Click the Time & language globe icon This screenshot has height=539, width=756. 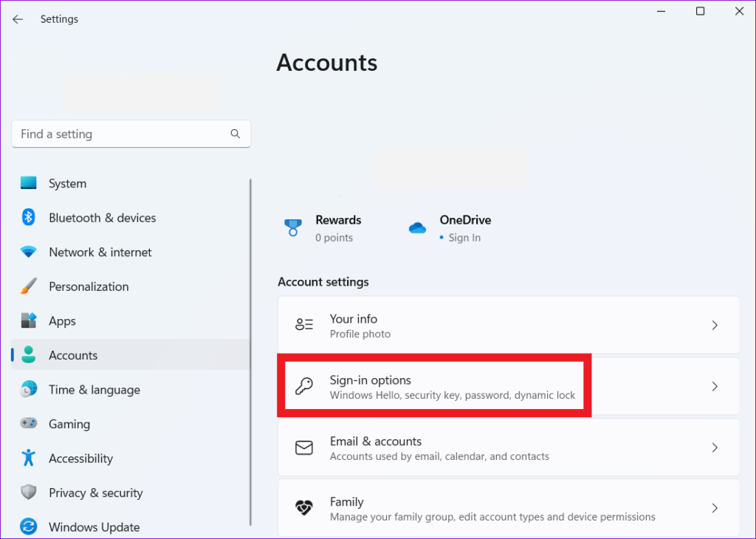(29, 389)
